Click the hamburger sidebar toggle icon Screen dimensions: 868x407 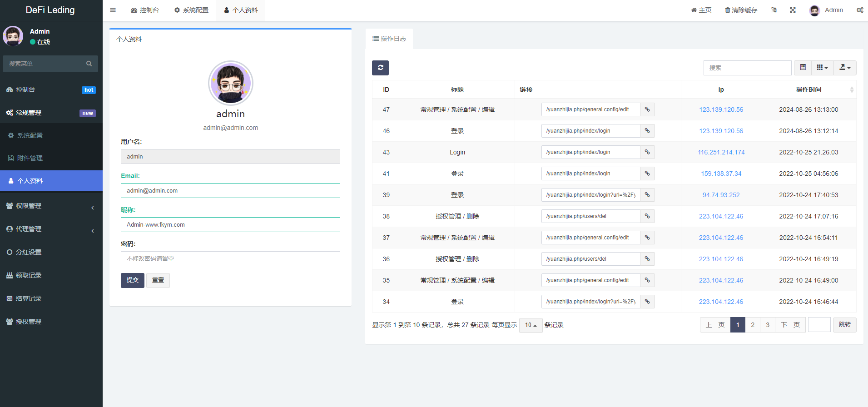[113, 10]
